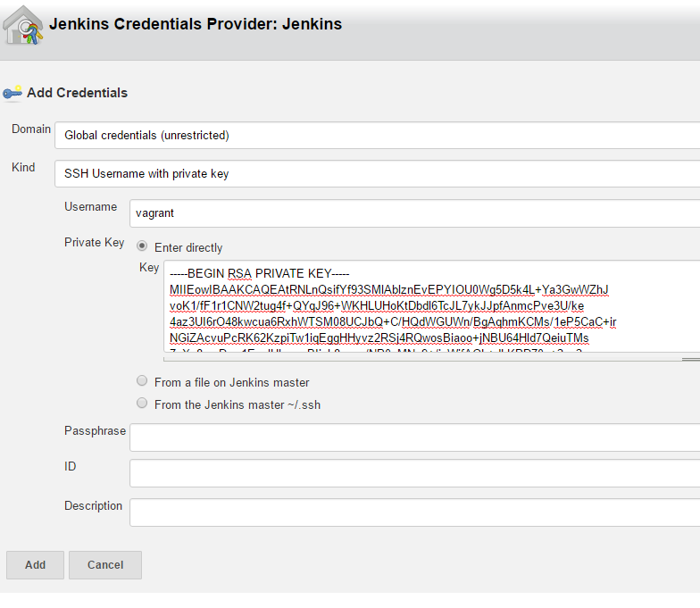
Task: Click the Cancel button
Action: coord(105,565)
